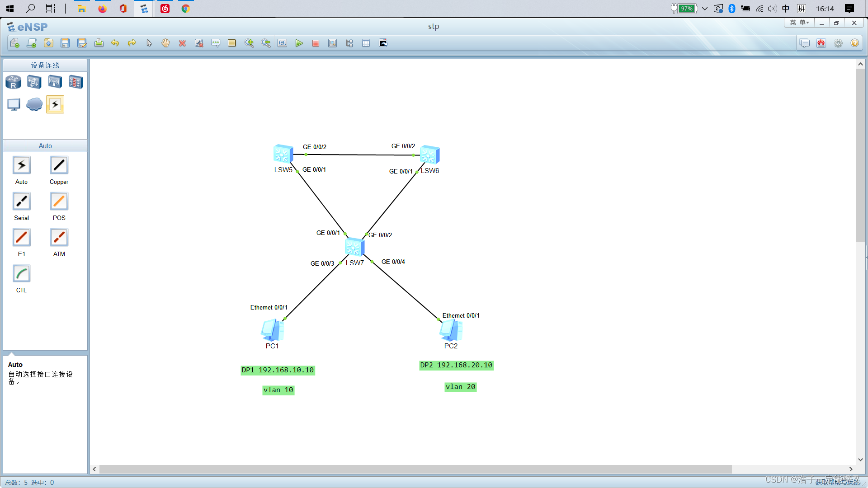Select the PC end-device category
This screenshot has width=868, height=488.
point(14,104)
